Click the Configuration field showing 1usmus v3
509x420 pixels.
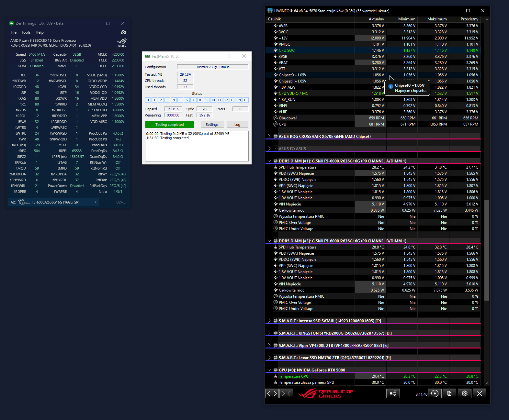click(213, 67)
